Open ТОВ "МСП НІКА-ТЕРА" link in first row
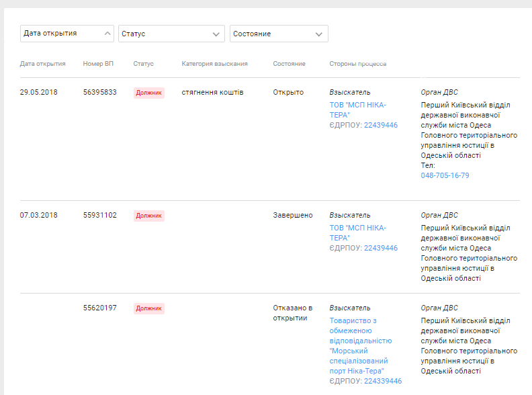Viewport: 532px width, 395px height. (x=357, y=110)
